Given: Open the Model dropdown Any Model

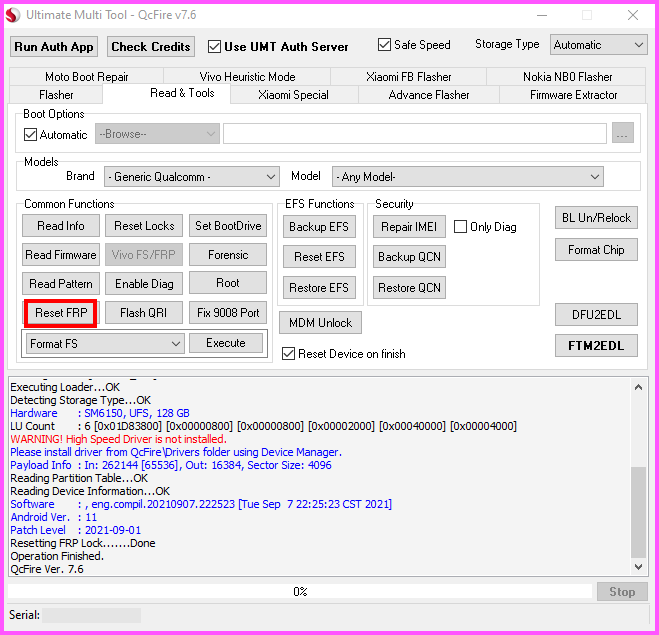Looking at the screenshot, I should point(467,177).
